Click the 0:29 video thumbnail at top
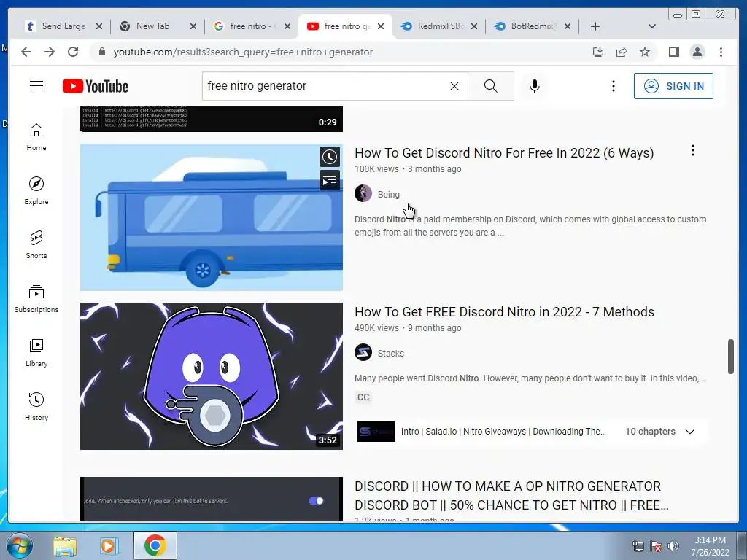Image resolution: width=747 pixels, height=560 pixels. point(211,119)
